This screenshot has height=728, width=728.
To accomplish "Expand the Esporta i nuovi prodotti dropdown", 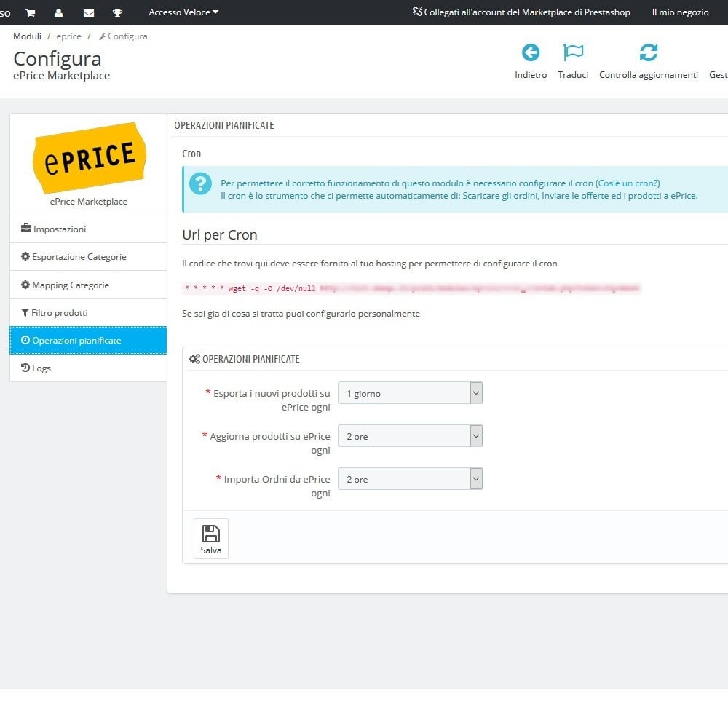I will point(411,393).
